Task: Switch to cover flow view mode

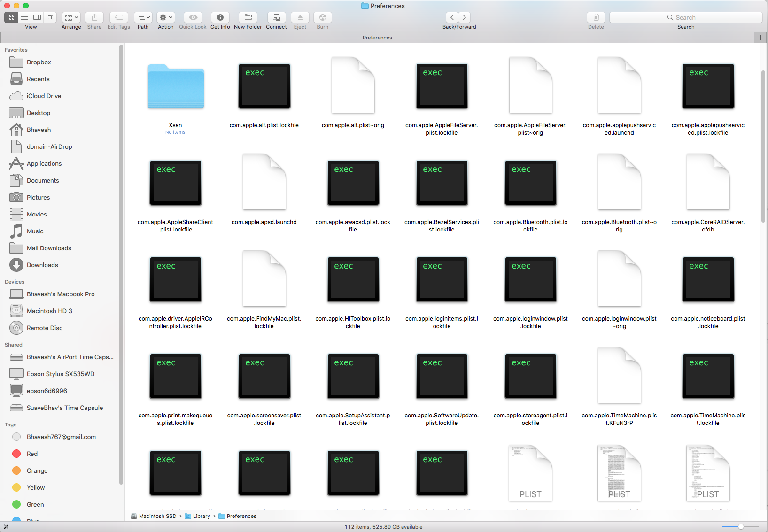Action: point(50,17)
